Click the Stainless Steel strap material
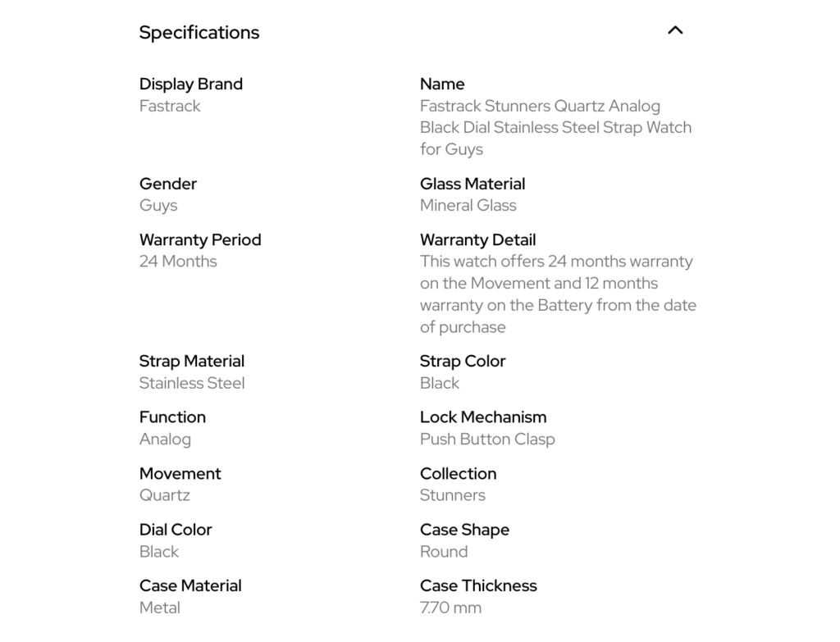Screen dimensions: 840x642 click(x=192, y=383)
